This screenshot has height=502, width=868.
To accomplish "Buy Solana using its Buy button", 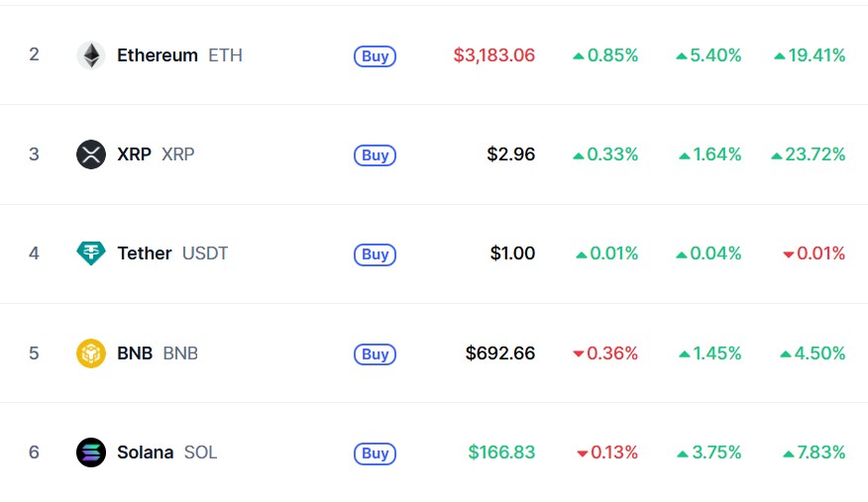I will pos(375,453).
